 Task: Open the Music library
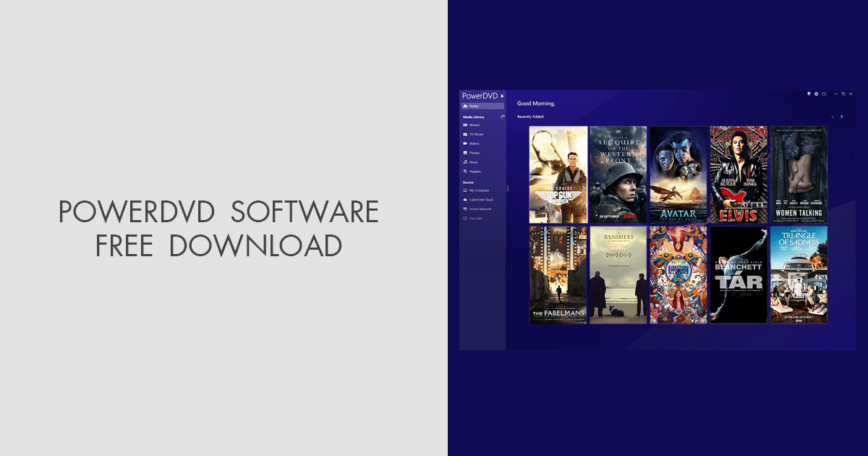(x=474, y=161)
